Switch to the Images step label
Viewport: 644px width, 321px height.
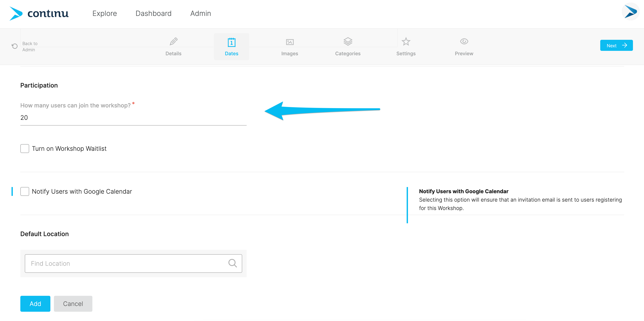[290, 53]
